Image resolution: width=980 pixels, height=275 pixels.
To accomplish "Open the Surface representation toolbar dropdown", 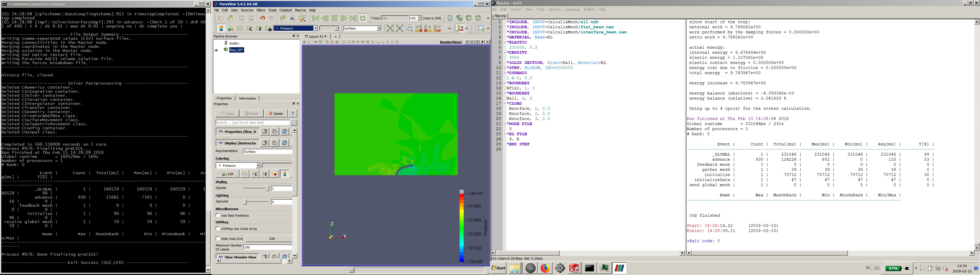I will point(378,29).
